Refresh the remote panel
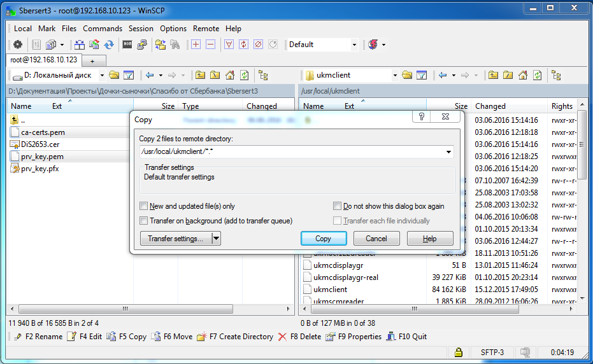Screen dimensions: 593x364 tap(538, 75)
